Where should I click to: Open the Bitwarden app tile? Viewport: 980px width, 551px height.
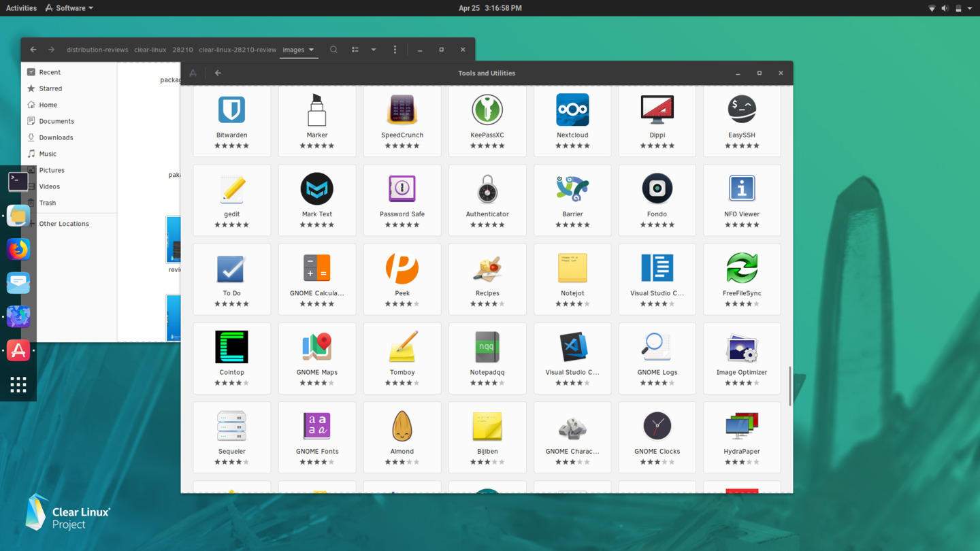[x=231, y=121]
